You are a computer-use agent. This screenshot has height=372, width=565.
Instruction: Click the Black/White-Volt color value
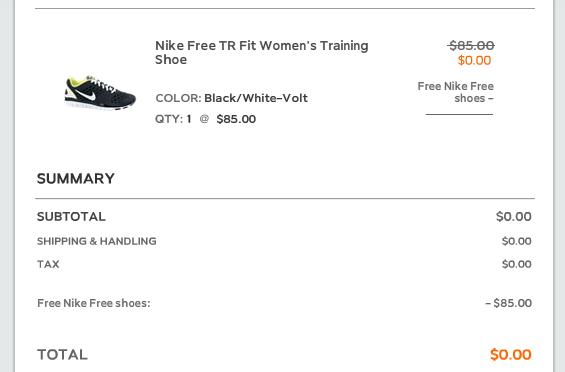pyautogui.click(x=256, y=98)
